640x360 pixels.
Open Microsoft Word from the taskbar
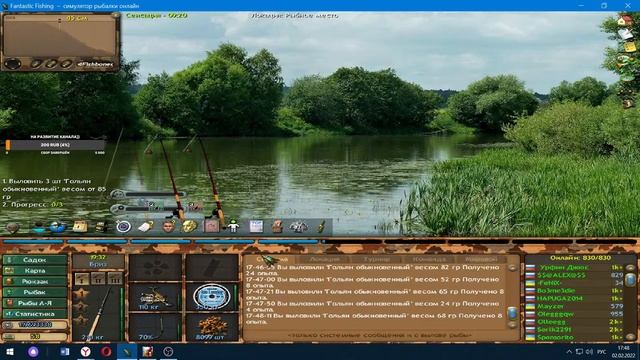click(x=64, y=351)
